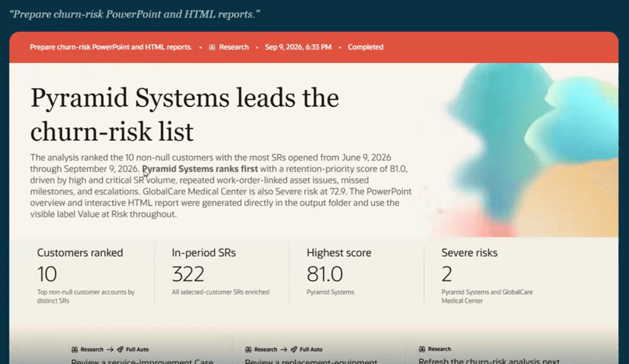Click the 'Sep 9, 2026, 6:33 PM' timestamp
Image resolution: width=629 pixels, height=364 pixels.
(298, 47)
